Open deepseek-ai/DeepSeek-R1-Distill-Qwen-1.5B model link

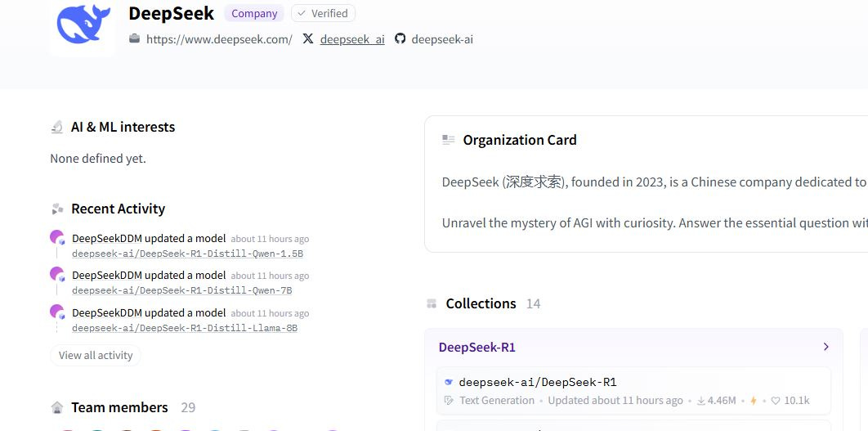pyautogui.click(x=188, y=254)
